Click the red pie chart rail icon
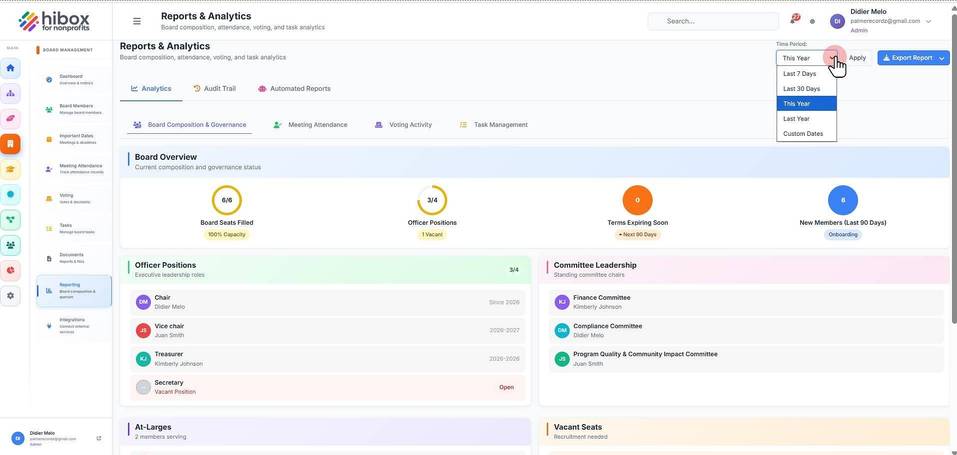The height and width of the screenshot is (455, 957). (x=10, y=270)
